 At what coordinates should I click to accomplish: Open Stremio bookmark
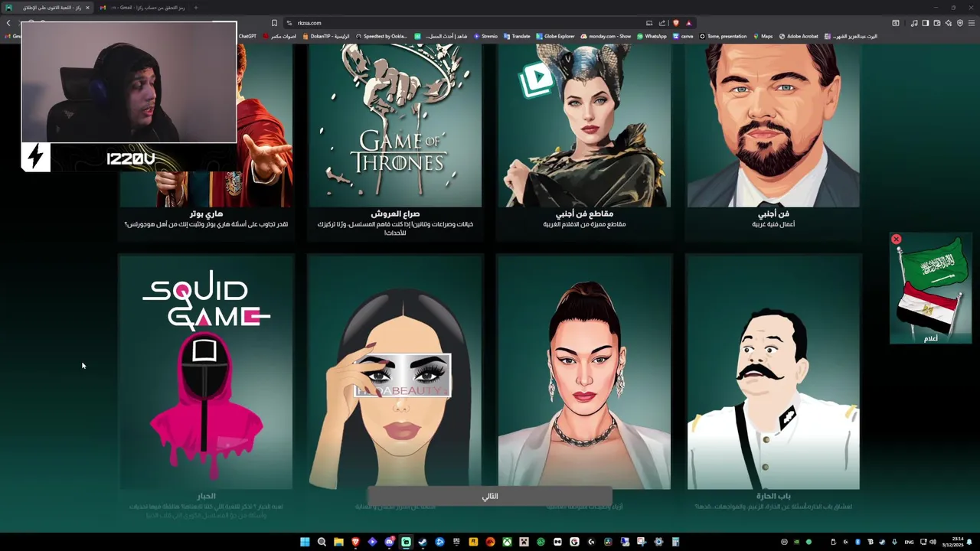point(485,36)
